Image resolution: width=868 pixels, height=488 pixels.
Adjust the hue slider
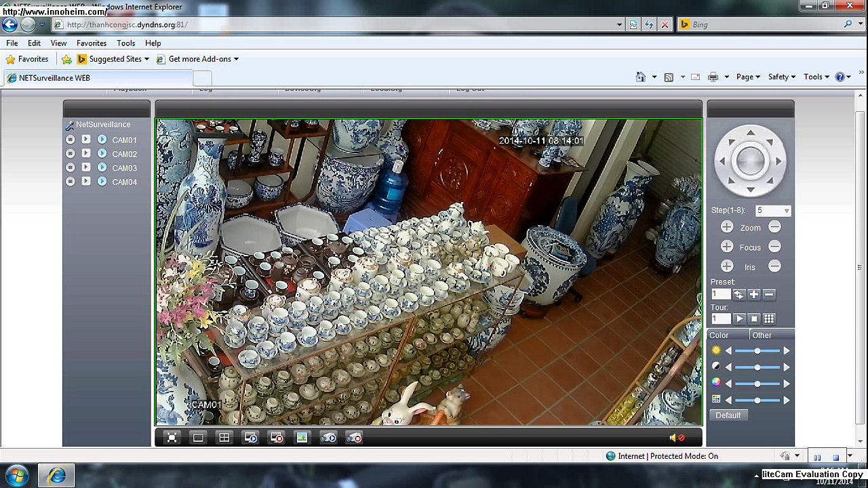tap(757, 400)
